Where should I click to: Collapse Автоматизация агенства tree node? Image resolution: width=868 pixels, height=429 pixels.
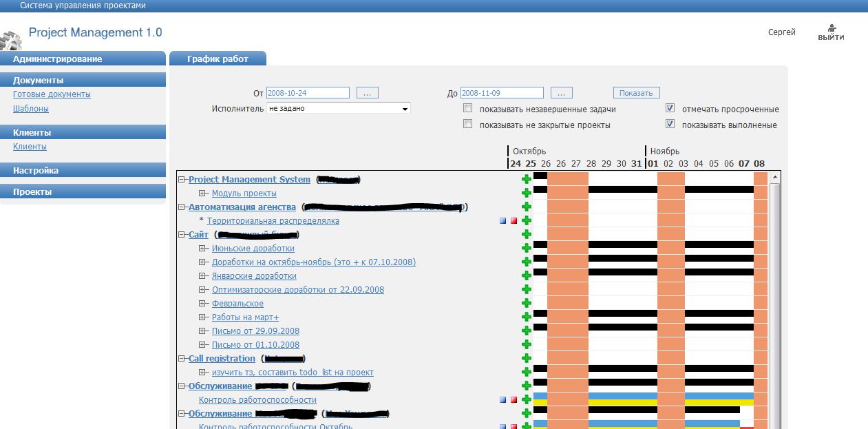(x=183, y=207)
